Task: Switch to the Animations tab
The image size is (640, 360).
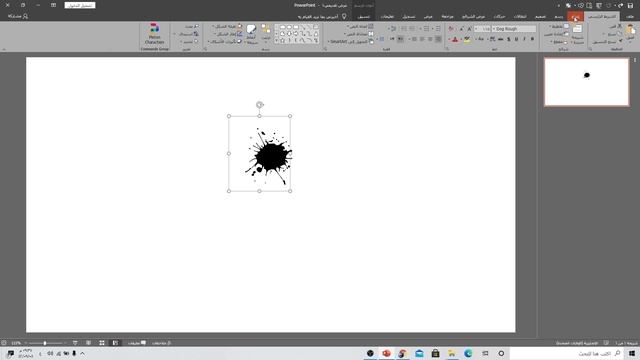Action: [x=499, y=16]
